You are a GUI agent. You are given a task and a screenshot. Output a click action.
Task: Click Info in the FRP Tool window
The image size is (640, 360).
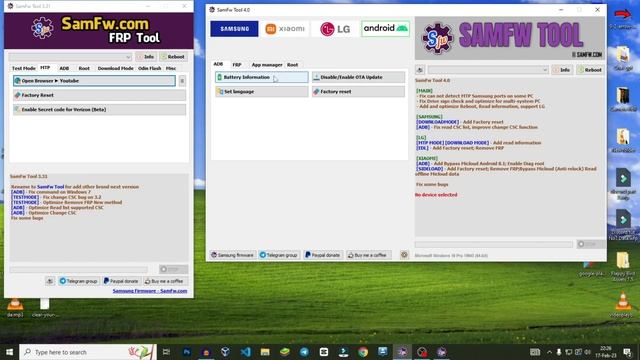click(x=146, y=57)
